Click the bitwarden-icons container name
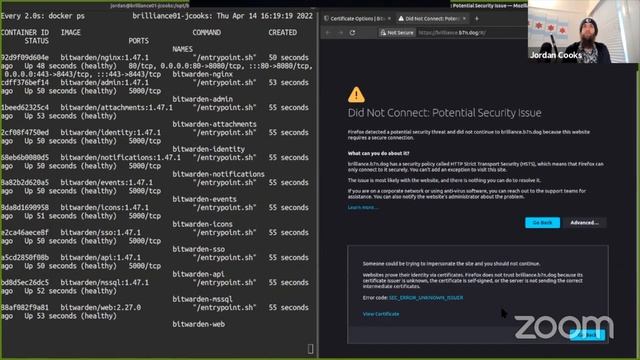Screen dimensions: 640x360 tap(202, 224)
